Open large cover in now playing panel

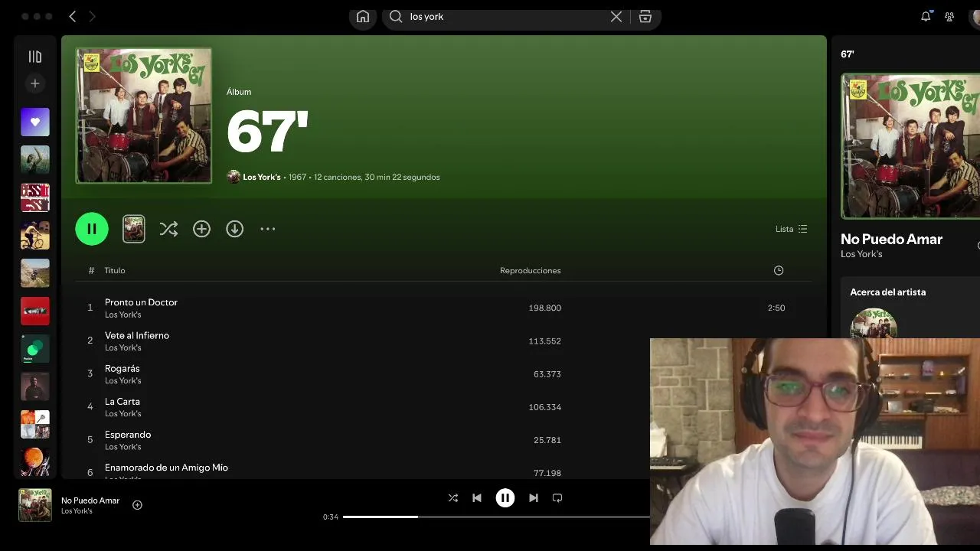[x=910, y=146]
